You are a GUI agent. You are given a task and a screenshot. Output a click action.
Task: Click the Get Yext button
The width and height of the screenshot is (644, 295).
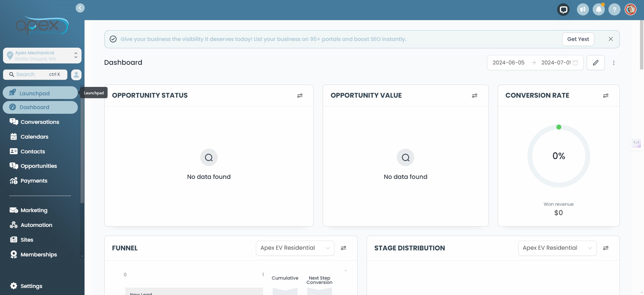pyautogui.click(x=578, y=39)
